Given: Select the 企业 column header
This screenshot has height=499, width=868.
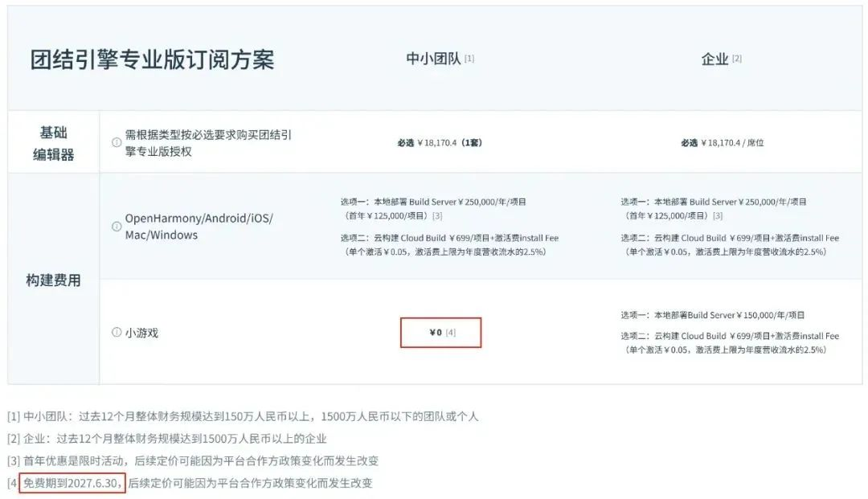Looking at the screenshot, I should [x=714, y=59].
